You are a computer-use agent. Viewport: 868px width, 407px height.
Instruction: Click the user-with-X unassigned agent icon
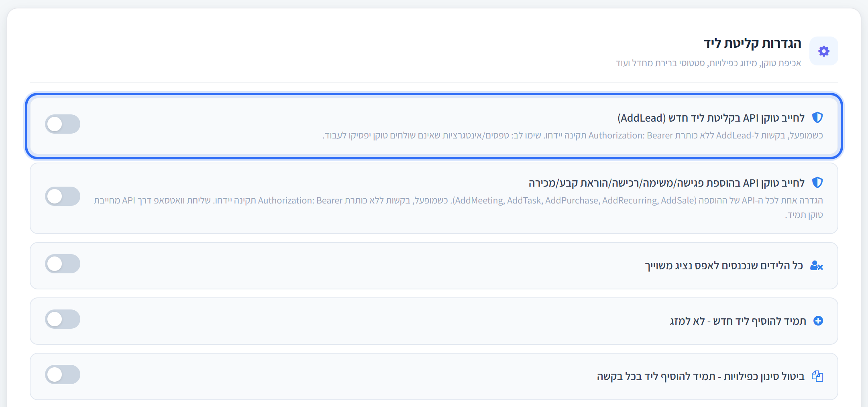click(817, 266)
